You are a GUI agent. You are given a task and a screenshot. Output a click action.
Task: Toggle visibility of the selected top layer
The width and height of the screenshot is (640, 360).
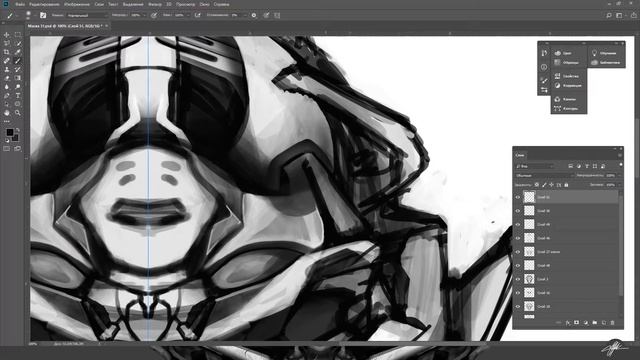518,197
